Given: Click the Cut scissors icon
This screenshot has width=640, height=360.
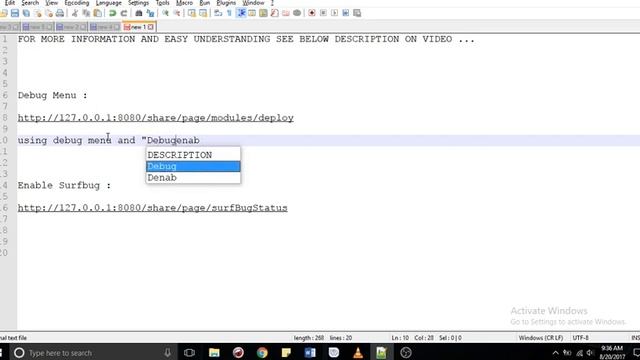Looking at the screenshot, I should 75,13.
